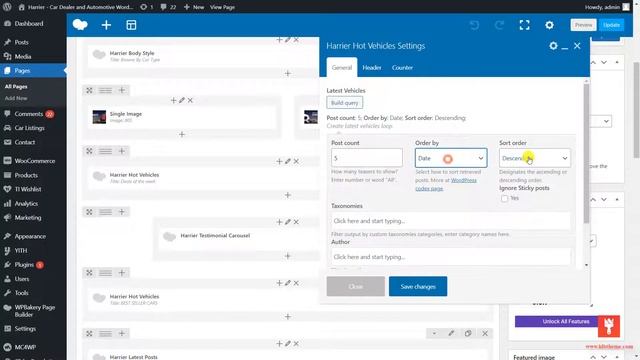Click the Update button
The image size is (640, 360).
tap(611, 25)
